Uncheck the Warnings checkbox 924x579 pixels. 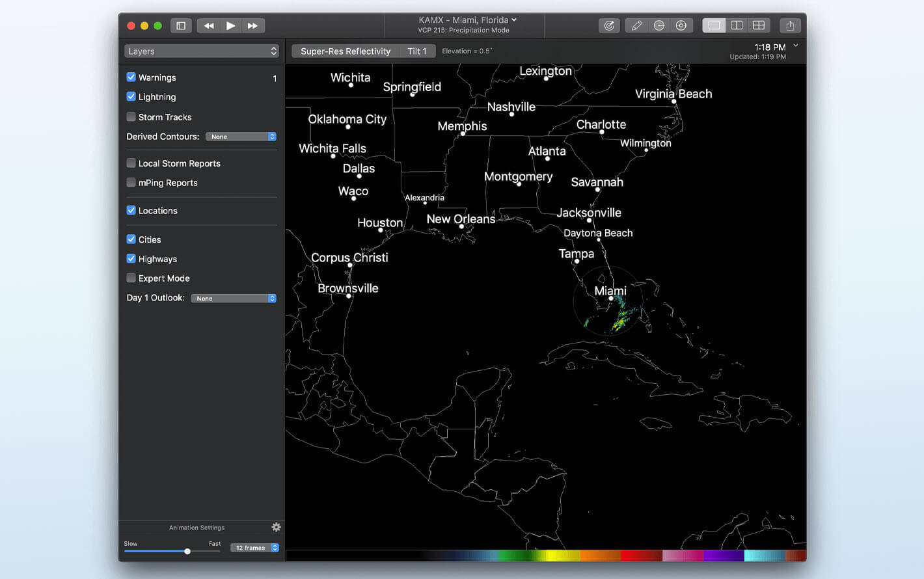tap(131, 77)
